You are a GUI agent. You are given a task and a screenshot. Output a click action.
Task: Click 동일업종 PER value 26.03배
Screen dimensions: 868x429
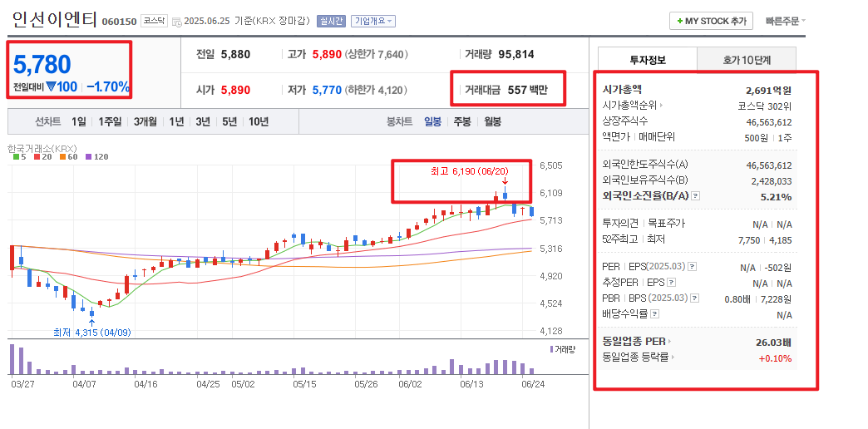point(774,342)
